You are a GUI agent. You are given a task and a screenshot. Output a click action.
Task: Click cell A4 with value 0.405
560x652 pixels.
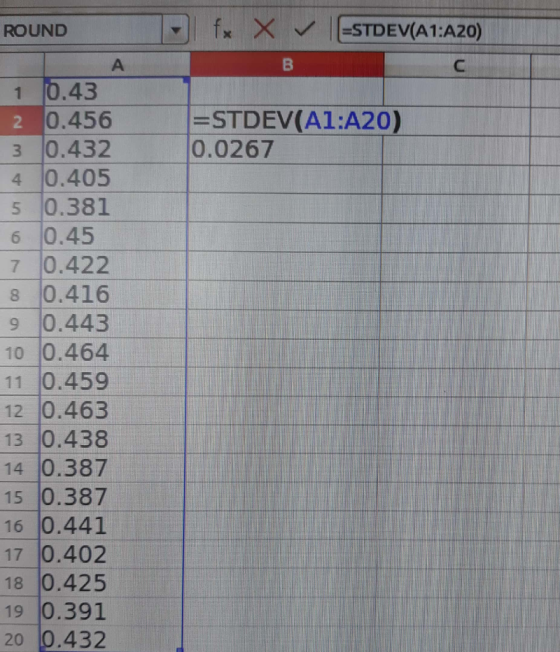tap(115, 178)
